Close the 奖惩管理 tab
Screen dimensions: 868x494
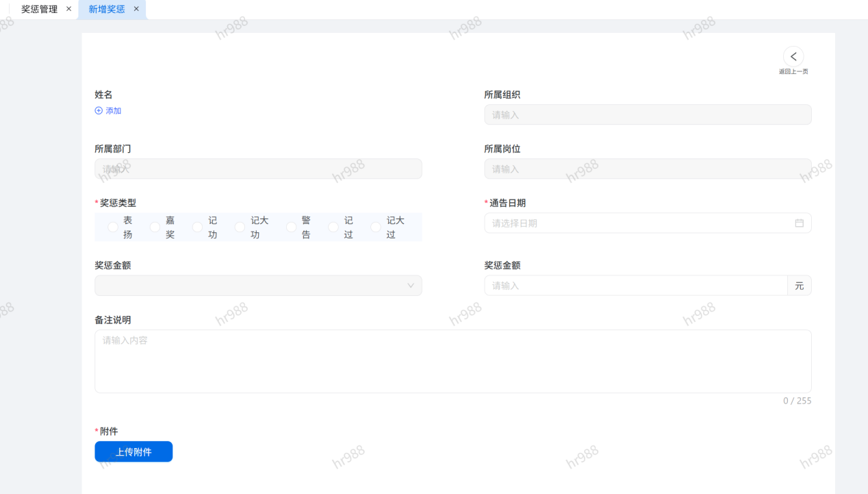68,9
